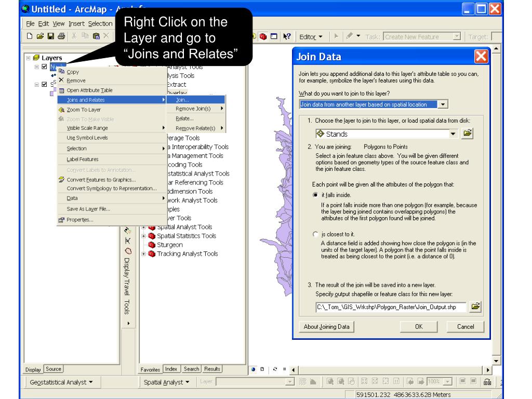Click the Spatial Analyst Histogram icon
Image resolution: width=532 pixels, height=399 pixels.
(313, 382)
